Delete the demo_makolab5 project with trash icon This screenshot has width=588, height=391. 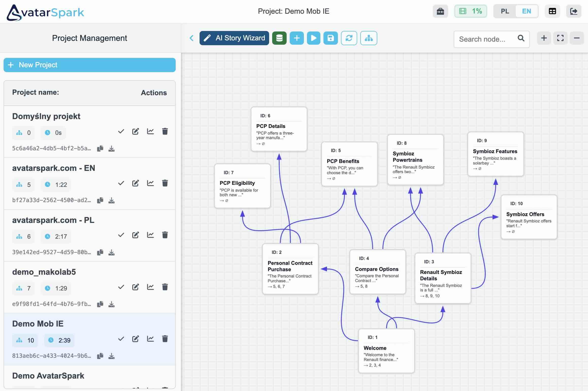(165, 287)
